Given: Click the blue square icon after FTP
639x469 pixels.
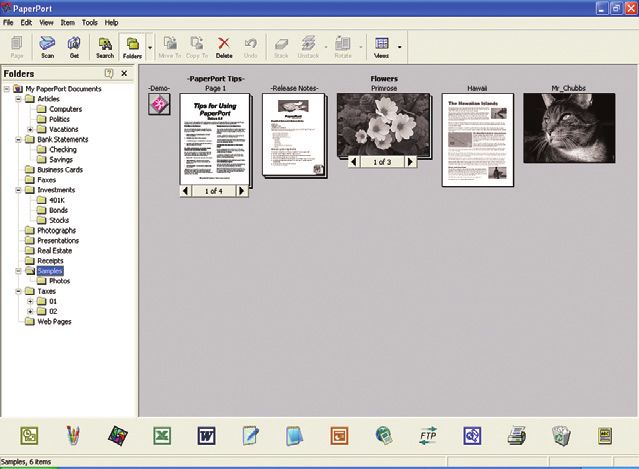Looking at the screenshot, I should click(x=472, y=436).
